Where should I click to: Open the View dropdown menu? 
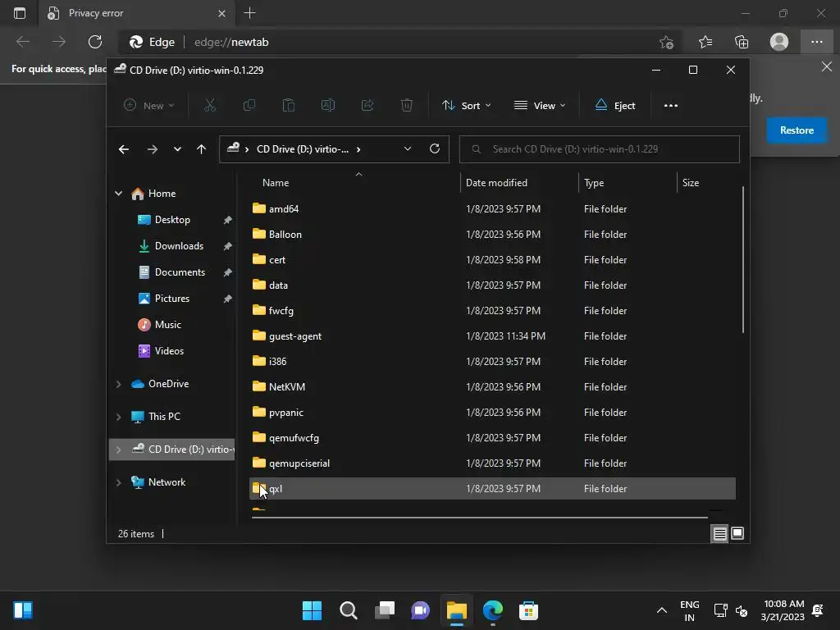tap(540, 106)
